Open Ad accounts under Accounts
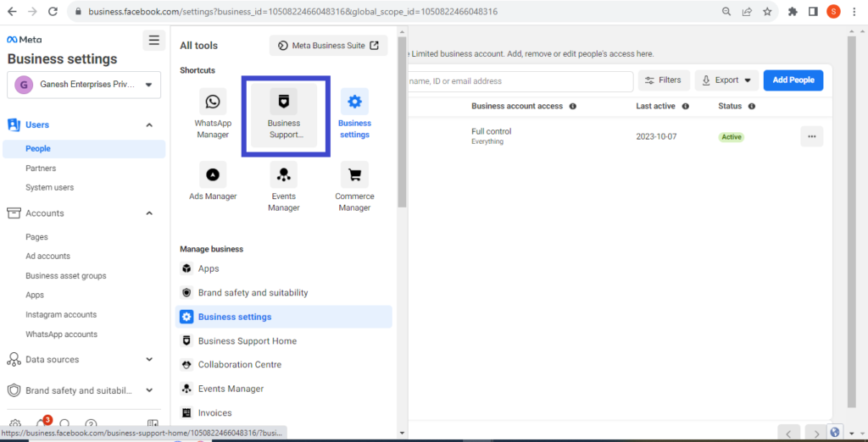868x442 pixels. coord(47,256)
